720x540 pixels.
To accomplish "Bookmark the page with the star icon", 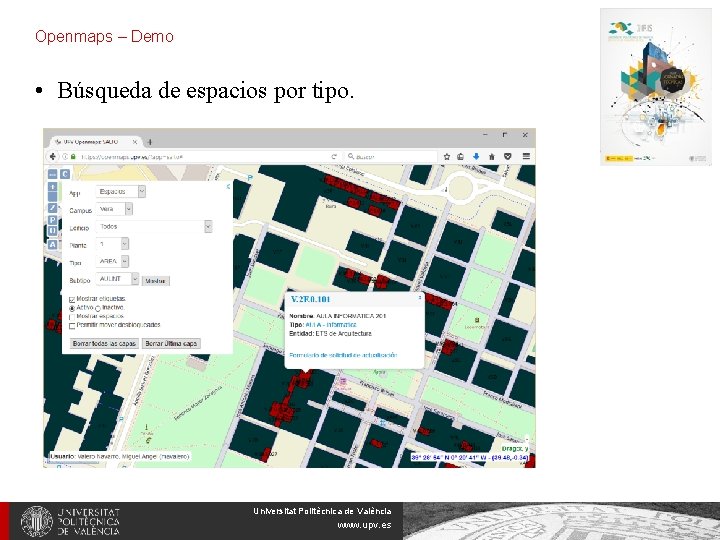I will pos(446,157).
